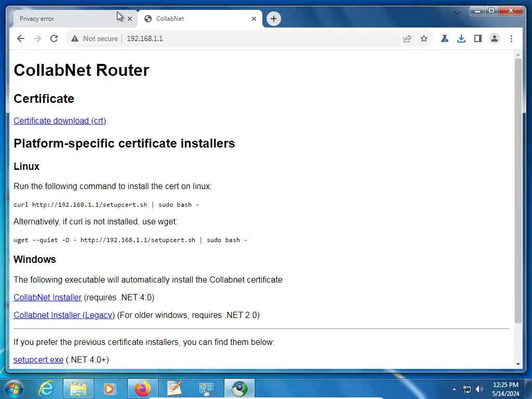The height and width of the screenshot is (399, 532).
Task: Select the CollabNet tab
Action: pos(200,19)
